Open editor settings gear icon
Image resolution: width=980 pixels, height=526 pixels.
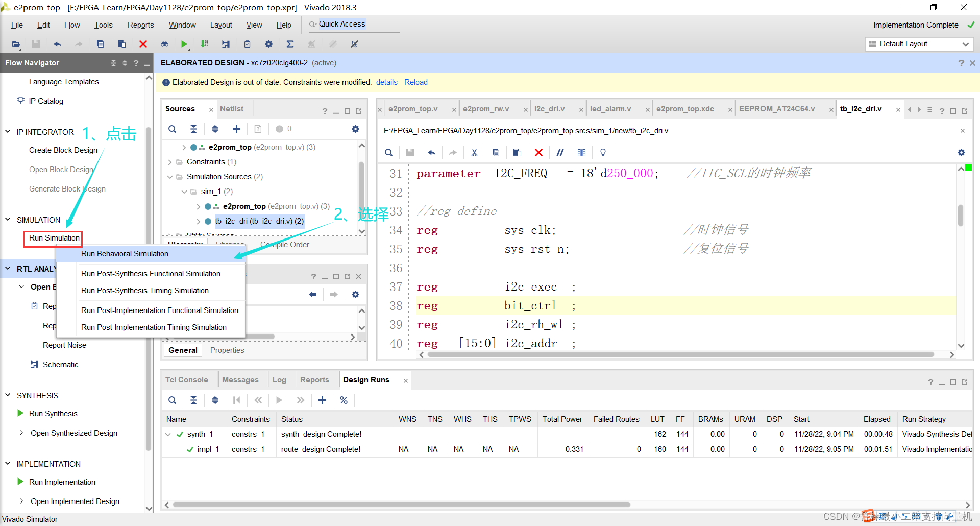tap(961, 153)
